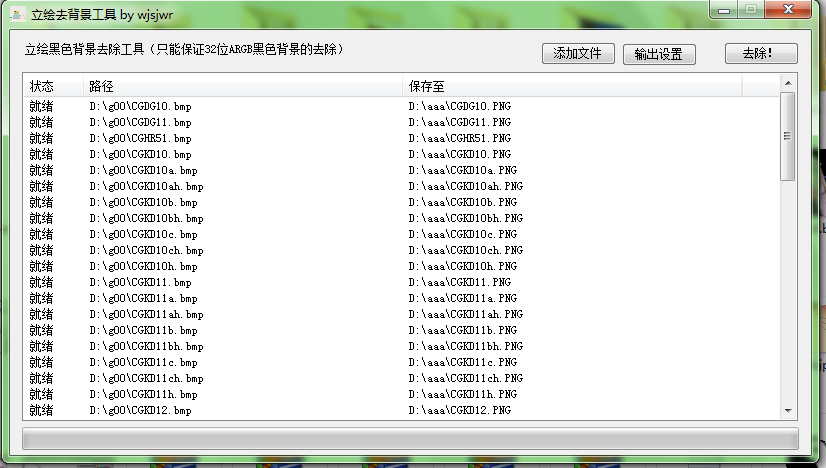This screenshot has width=826, height=468.
Task: Click save path D:\aaa\CGKD10h.PNG
Action: [x=463, y=266]
